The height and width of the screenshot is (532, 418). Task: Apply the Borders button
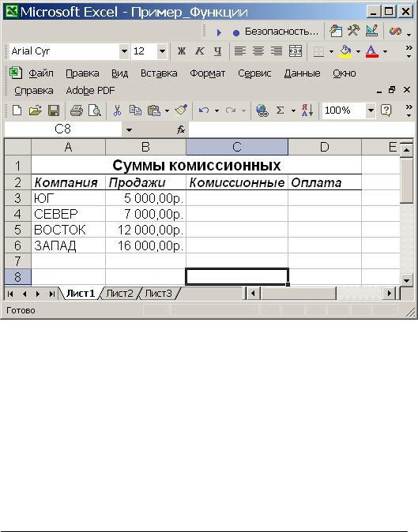[x=318, y=51]
